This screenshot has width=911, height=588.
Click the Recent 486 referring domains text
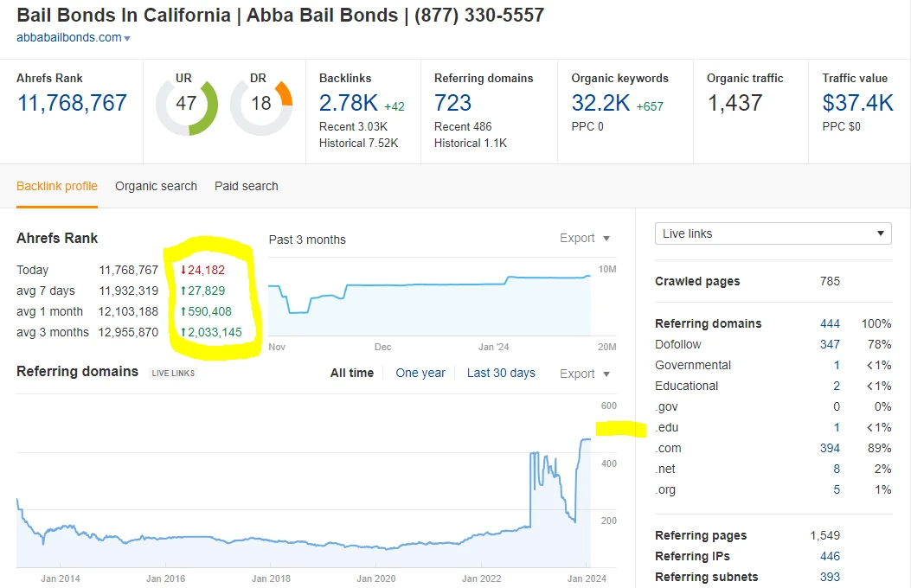463,126
